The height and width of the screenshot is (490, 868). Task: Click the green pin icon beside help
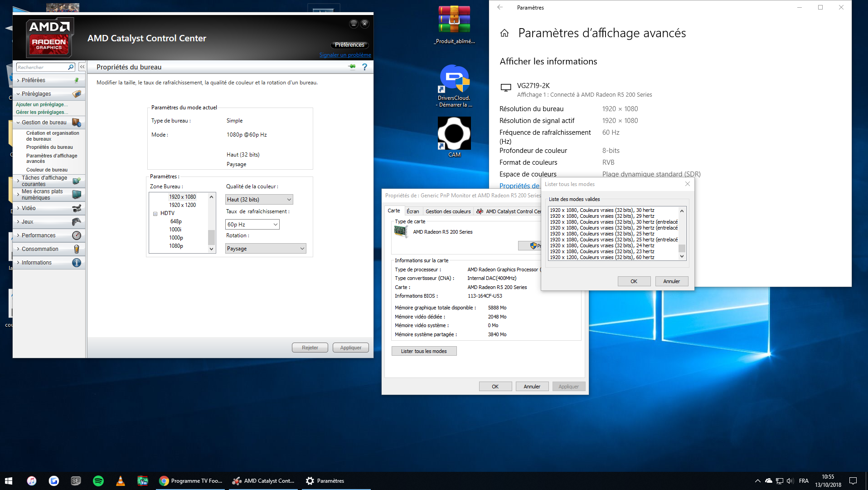352,67
